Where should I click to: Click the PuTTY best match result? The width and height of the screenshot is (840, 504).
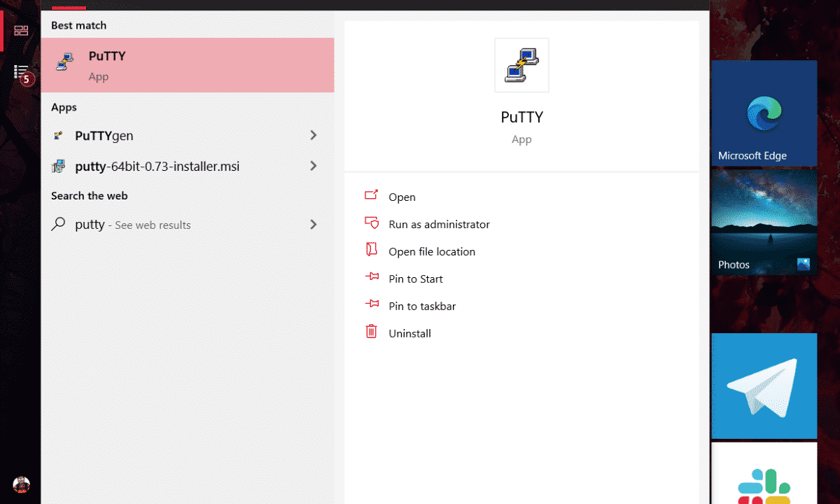[x=187, y=65]
